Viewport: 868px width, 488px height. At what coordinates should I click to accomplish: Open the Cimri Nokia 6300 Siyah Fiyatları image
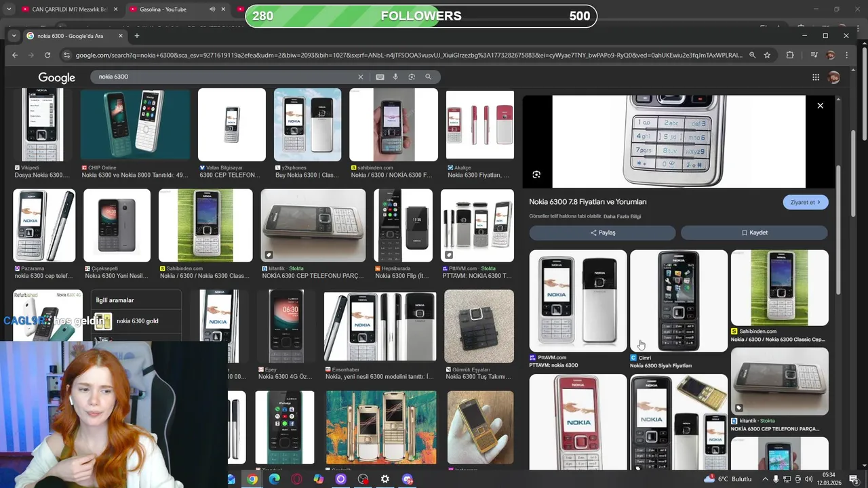coord(679,301)
